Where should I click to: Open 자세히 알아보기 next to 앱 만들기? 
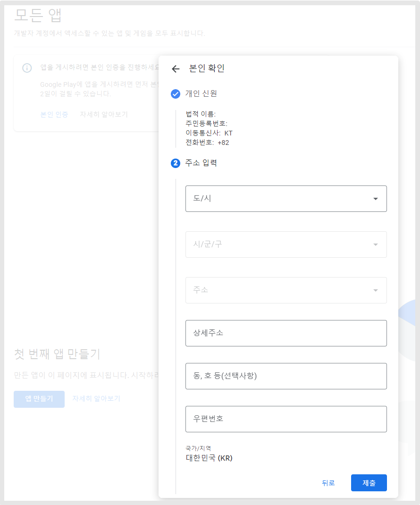tap(96, 398)
